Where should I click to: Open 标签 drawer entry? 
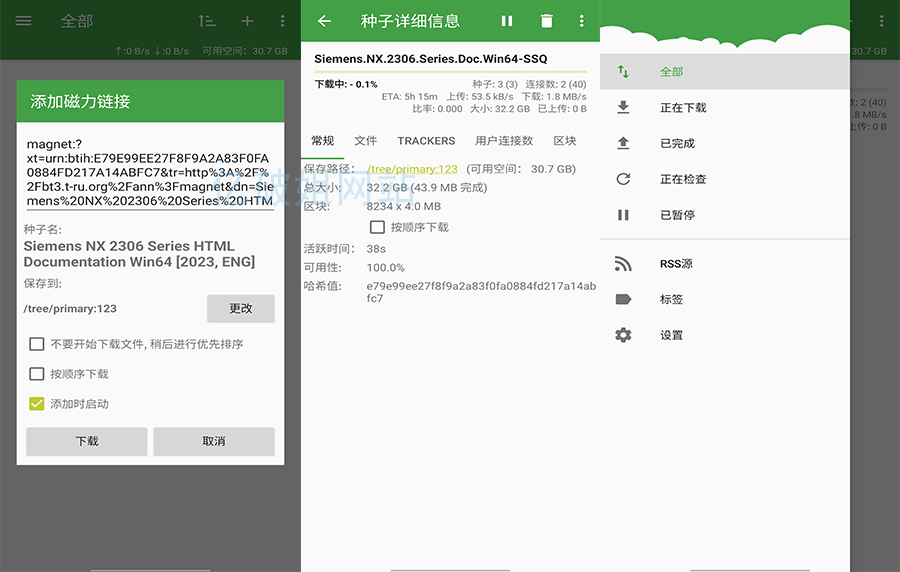click(724, 299)
